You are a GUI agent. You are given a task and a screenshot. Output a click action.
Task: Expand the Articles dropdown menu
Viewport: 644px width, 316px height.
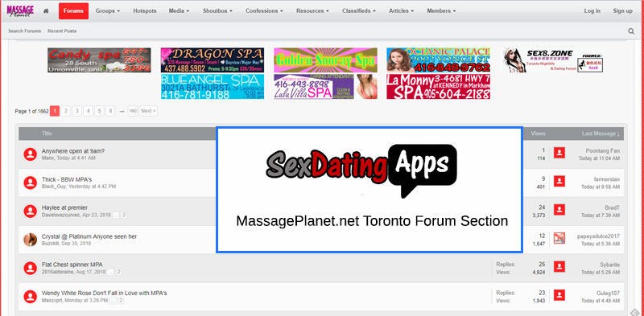401,11
